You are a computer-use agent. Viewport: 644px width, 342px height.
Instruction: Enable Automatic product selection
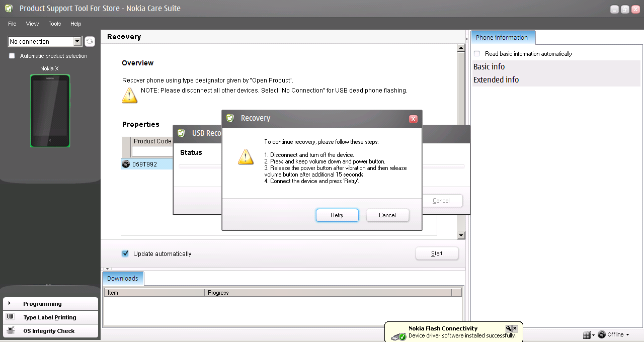click(x=12, y=56)
